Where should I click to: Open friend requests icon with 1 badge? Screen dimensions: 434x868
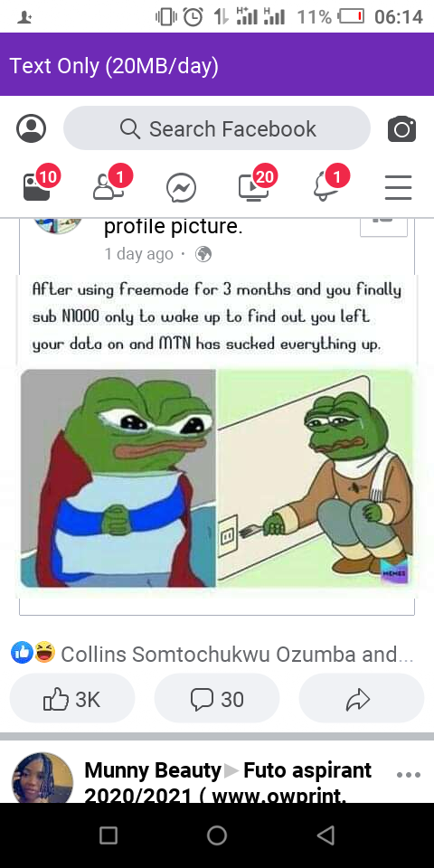coord(109,186)
